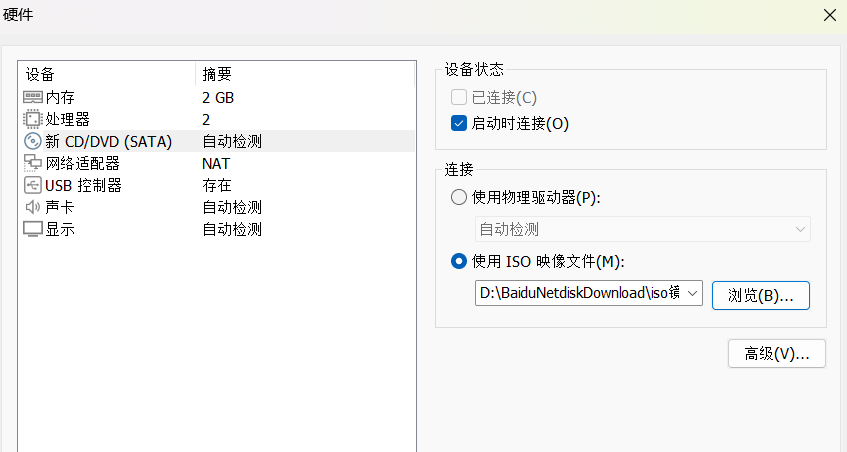Screen dimensions: 847x452
Task: Close the hardware (硬件) dialog
Action: (830, 15)
